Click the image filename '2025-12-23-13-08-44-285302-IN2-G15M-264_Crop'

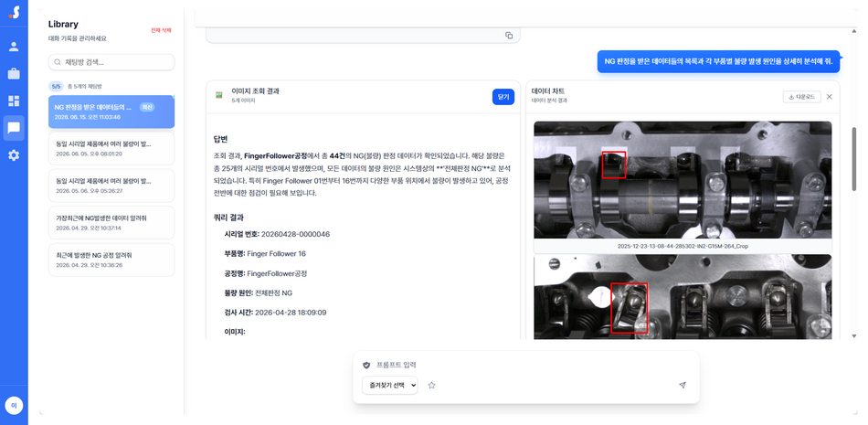coord(683,246)
